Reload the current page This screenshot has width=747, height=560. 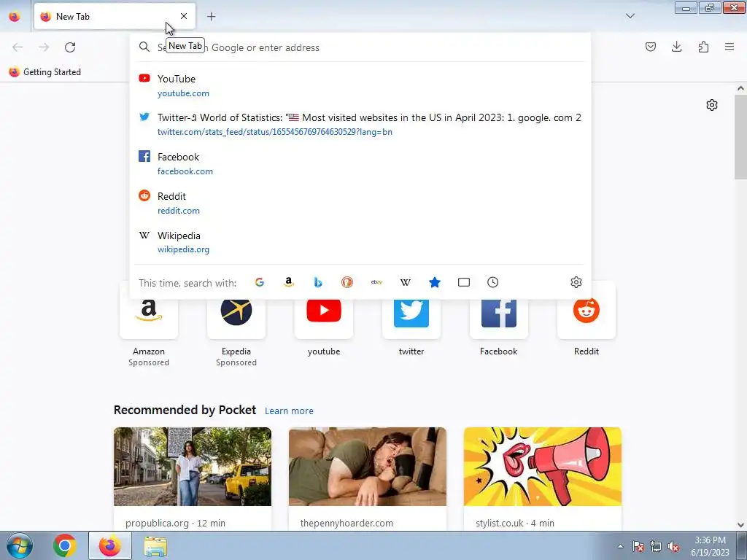(x=70, y=47)
